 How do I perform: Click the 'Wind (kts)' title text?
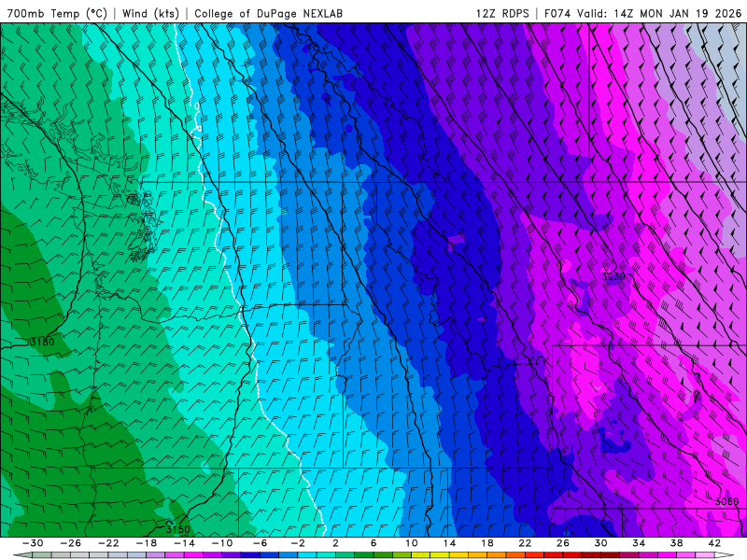pos(150,13)
